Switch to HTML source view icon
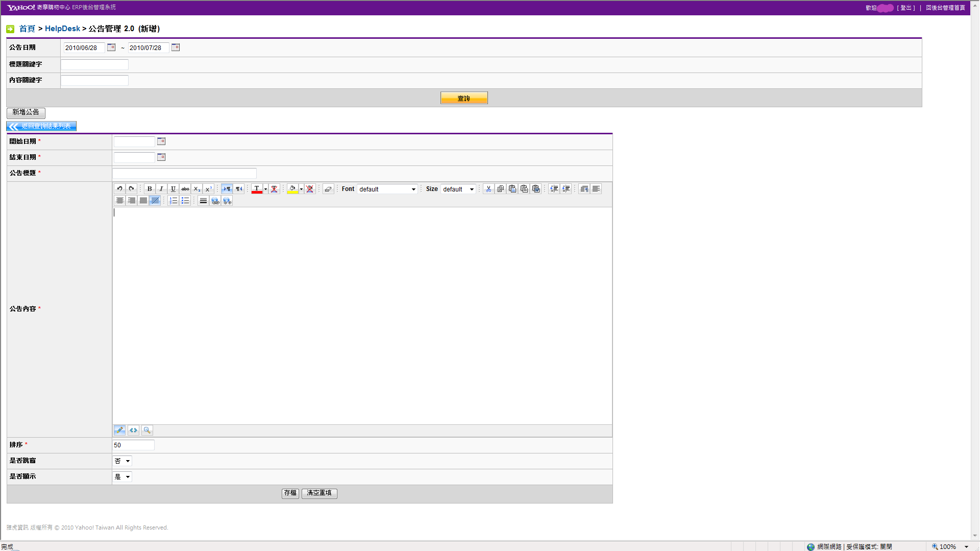 coord(133,430)
